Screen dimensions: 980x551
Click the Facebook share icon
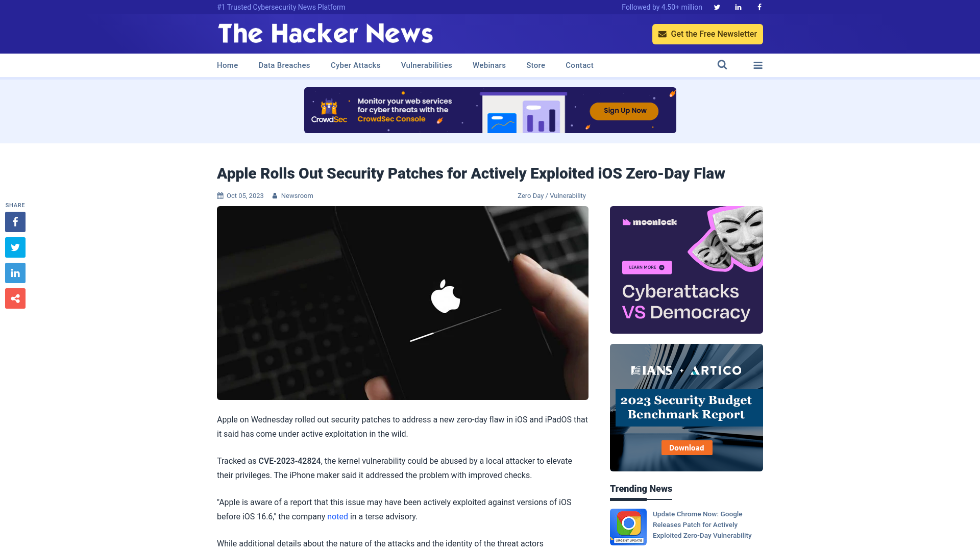coord(15,222)
